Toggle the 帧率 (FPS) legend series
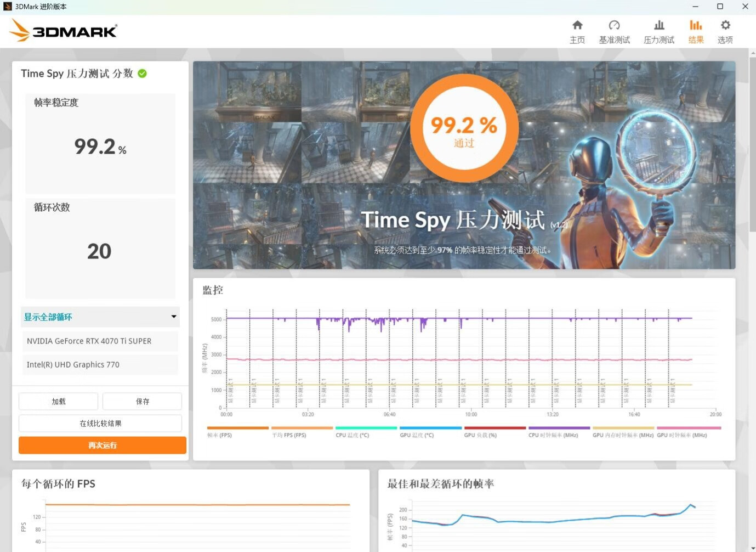This screenshot has width=756, height=552. [x=220, y=435]
